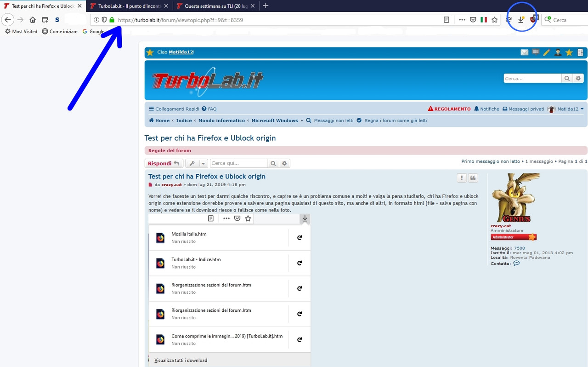
Task: Click the pencil icon in the forum top bar
Action: 546,52
